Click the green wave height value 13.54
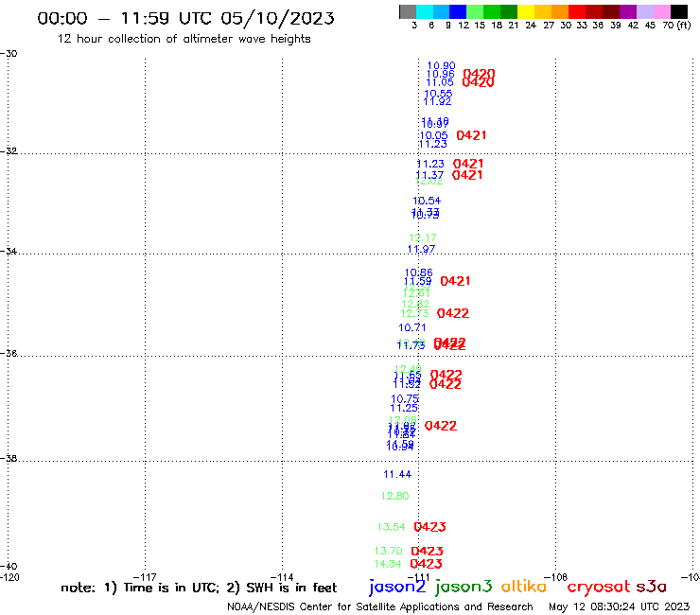This screenshot has width=700, height=615. point(391,527)
